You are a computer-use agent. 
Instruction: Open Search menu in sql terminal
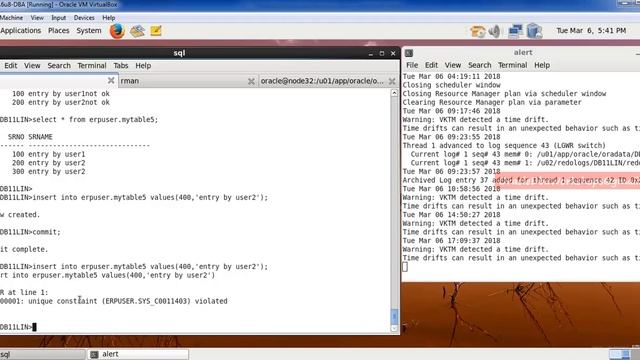click(x=59, y=66)
